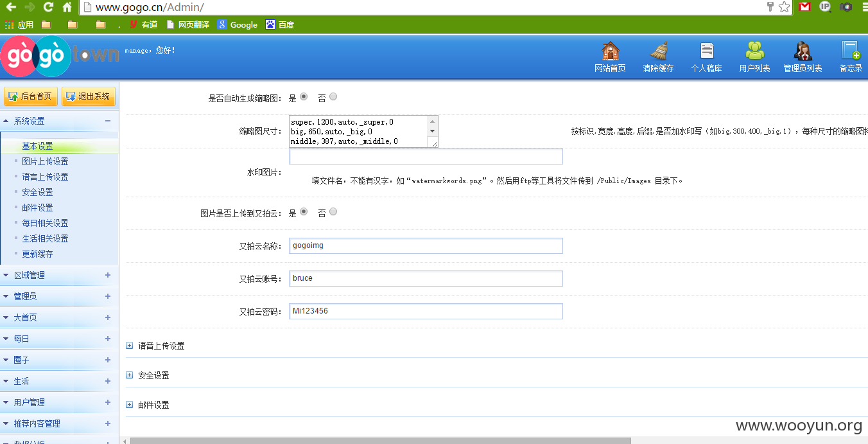Click the textarea scroll-down arrow
This screenshot has height=444, width=868.
tap(433, 132)
